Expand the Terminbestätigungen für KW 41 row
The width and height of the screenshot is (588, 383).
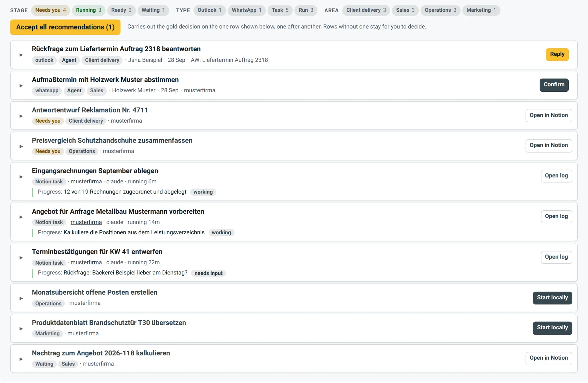[21, 258]
